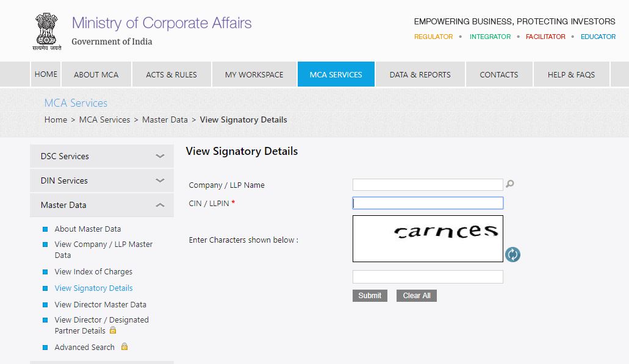The height and width of the screenshot is (364, 629).
Task: Select the MY WORKSPACE tab
Action: pyautogui.click(x=254, y=74)
